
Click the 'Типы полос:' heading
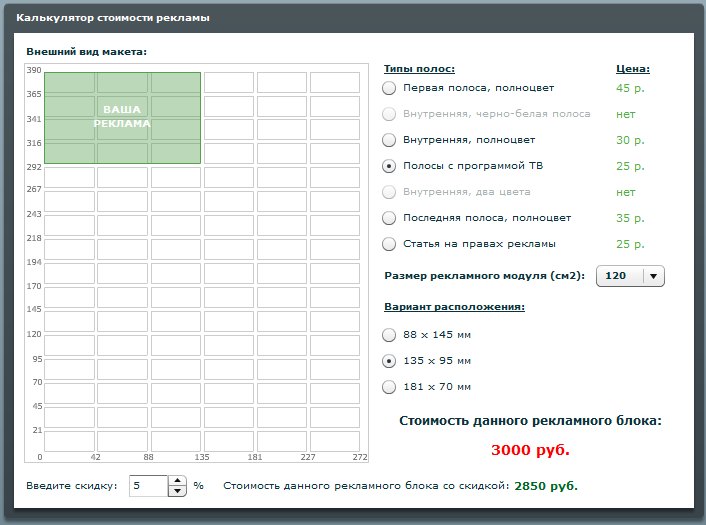[x=419, y=69]
